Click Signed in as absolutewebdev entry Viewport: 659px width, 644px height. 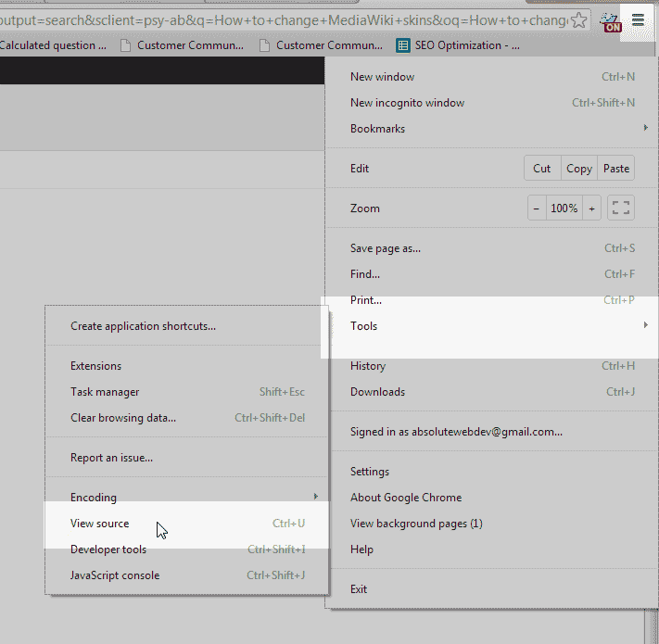pyautogui.click(x=492, y=432)
